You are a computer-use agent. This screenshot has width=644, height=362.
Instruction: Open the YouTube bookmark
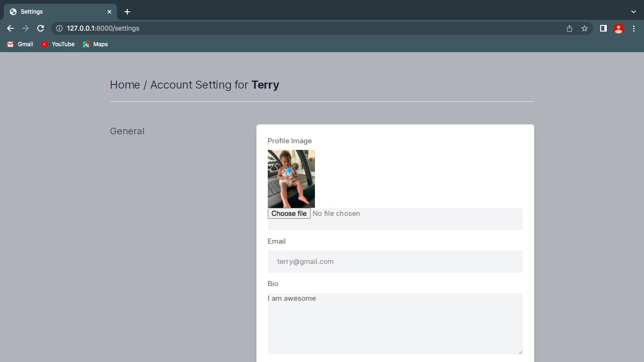[x=58, y=44]
